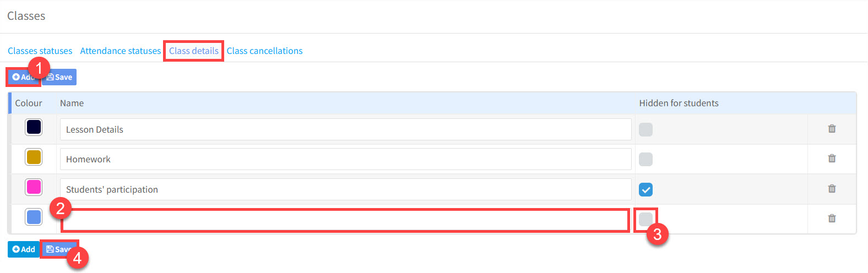Click the top Save button

(59, 77)
